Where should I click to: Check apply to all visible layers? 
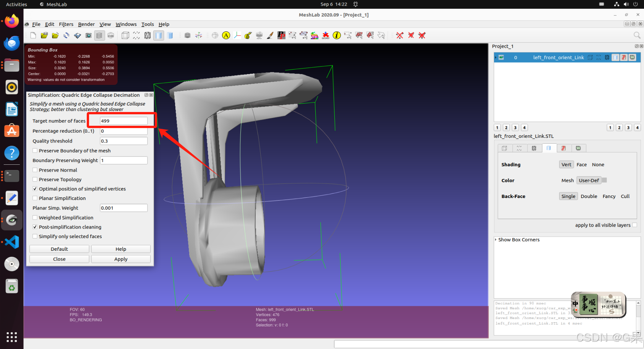[x=635, y=225]
